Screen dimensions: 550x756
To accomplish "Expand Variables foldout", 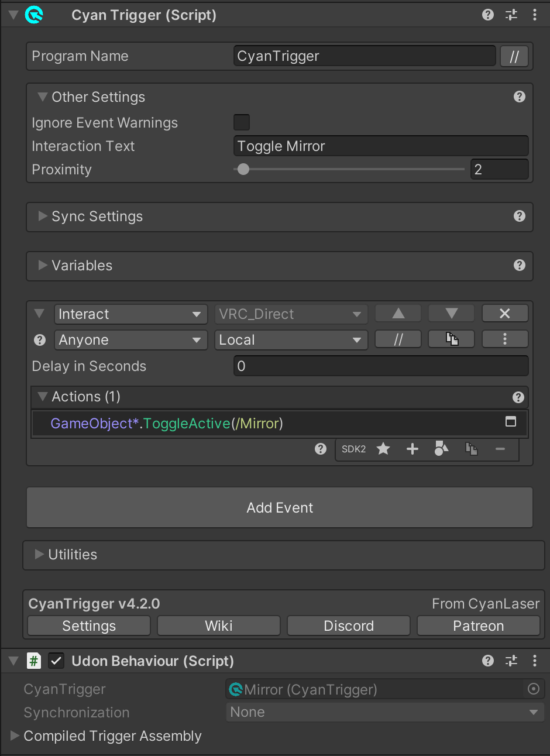I will [x=42, y=265].
